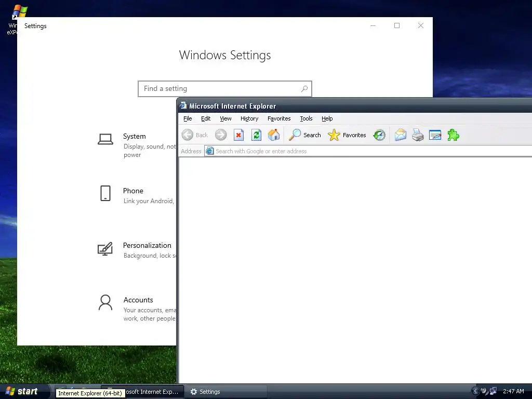
Task: Close the Settings window
Action: coord(421,25)
